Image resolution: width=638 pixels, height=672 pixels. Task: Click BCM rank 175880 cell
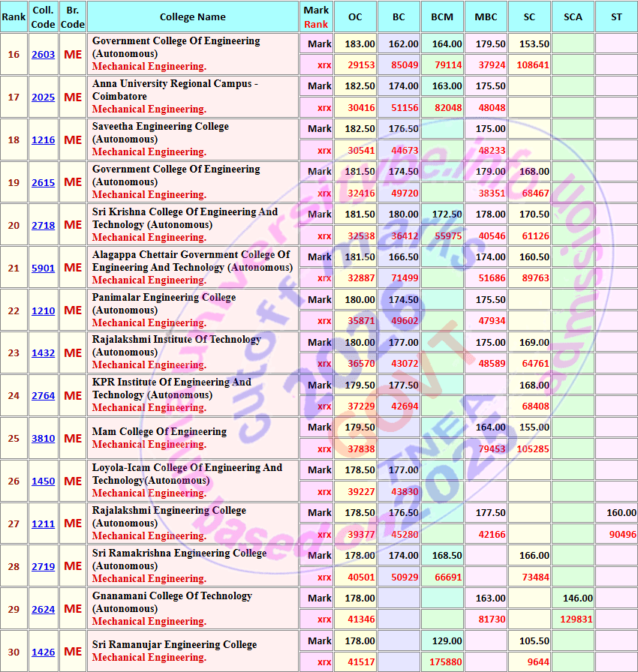pos(443,662)
